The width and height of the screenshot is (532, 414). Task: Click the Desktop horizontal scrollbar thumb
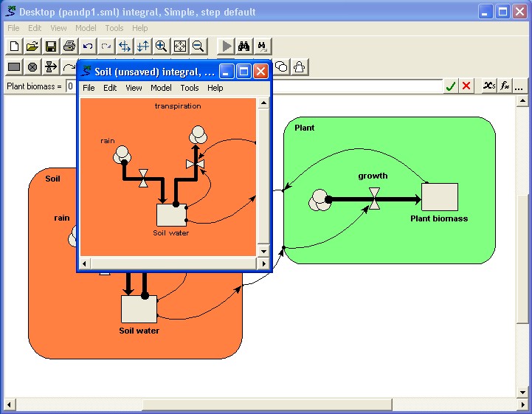(267, 405)
